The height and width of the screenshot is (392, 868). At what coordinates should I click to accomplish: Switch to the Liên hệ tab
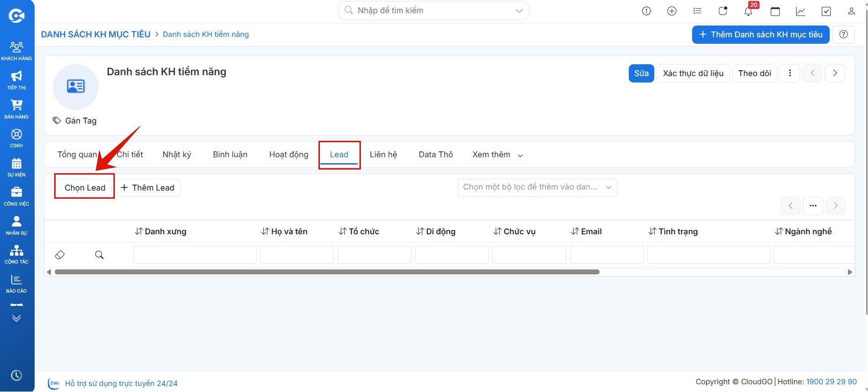pos(383,155)
